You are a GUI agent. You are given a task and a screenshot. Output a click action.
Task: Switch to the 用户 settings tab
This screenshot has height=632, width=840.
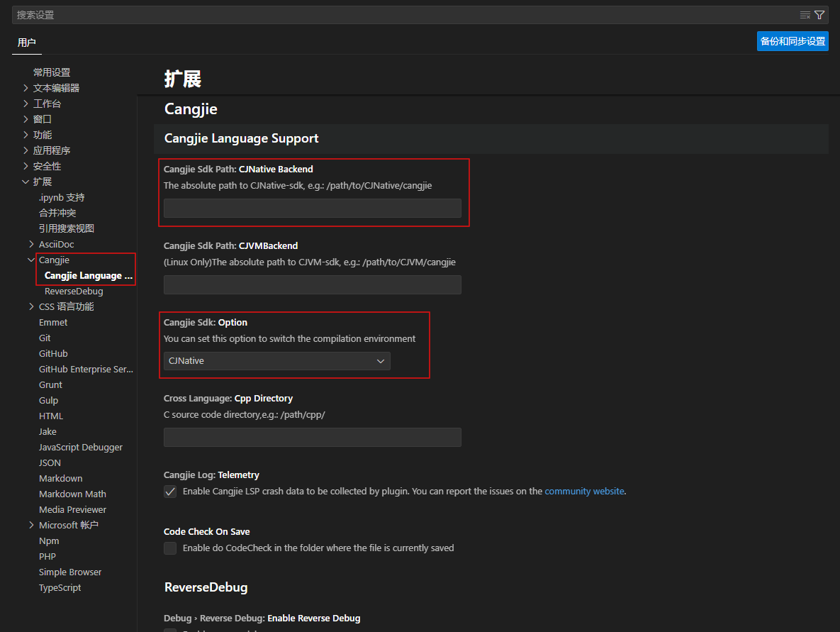pos(26,43)
